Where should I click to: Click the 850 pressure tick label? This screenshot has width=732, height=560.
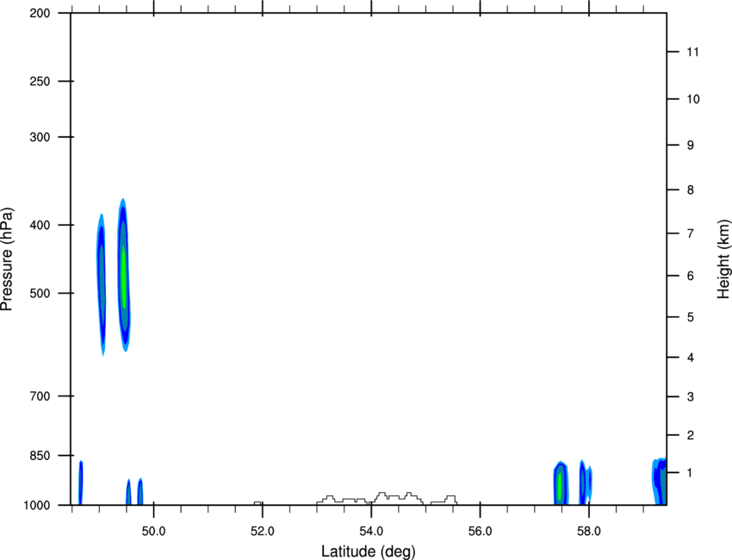coord(40,456)
